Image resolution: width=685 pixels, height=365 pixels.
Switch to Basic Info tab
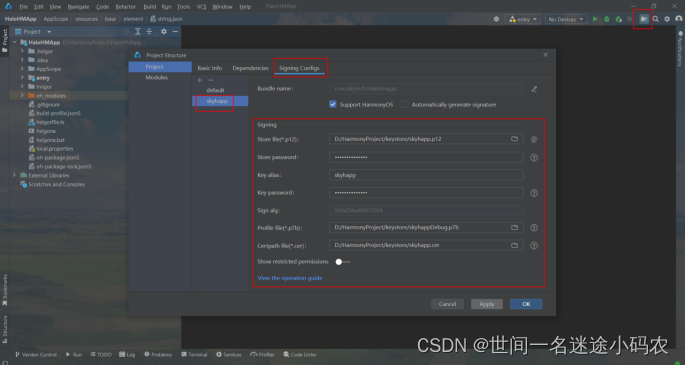click(x=210, y=68)
